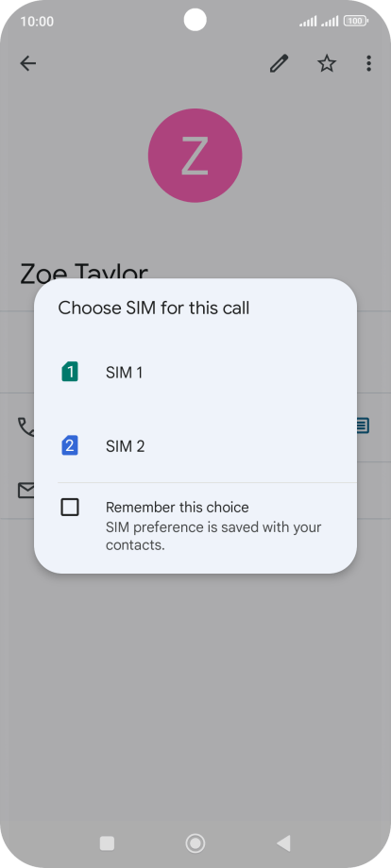Tap the recent apps square button

[107, 843]
